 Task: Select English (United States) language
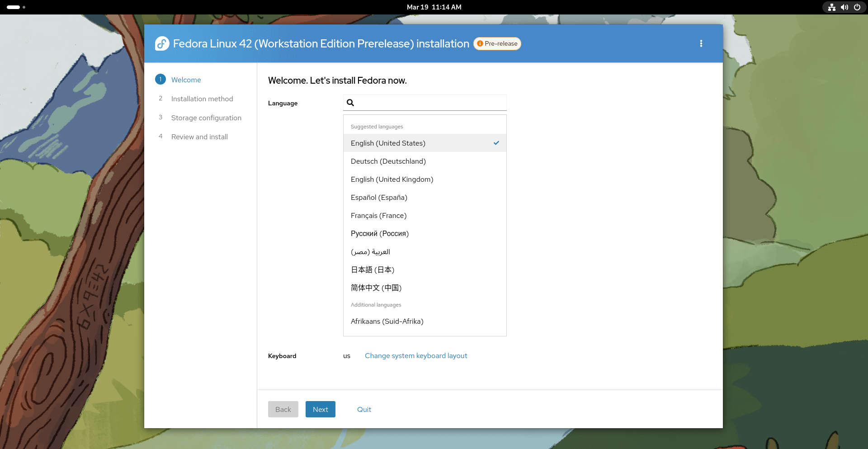pyautogui.click(x=388, y=143)
